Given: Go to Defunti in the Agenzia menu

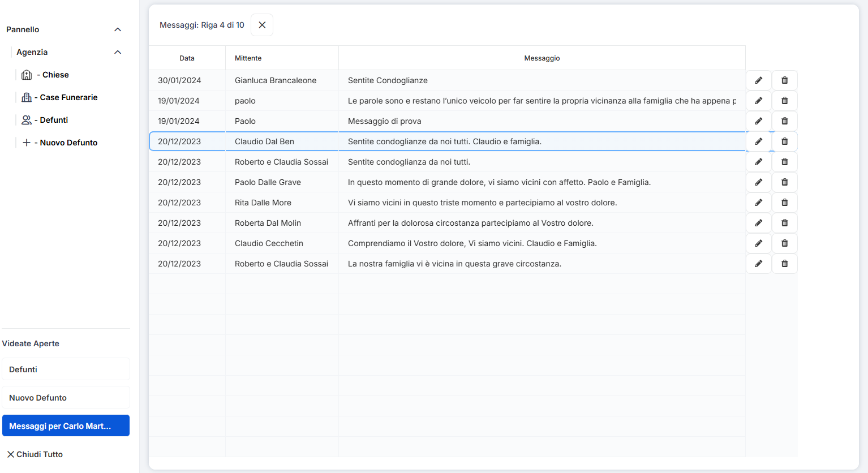Looking at the screenshot, I should pyautogui.click(x=53, y=120).
